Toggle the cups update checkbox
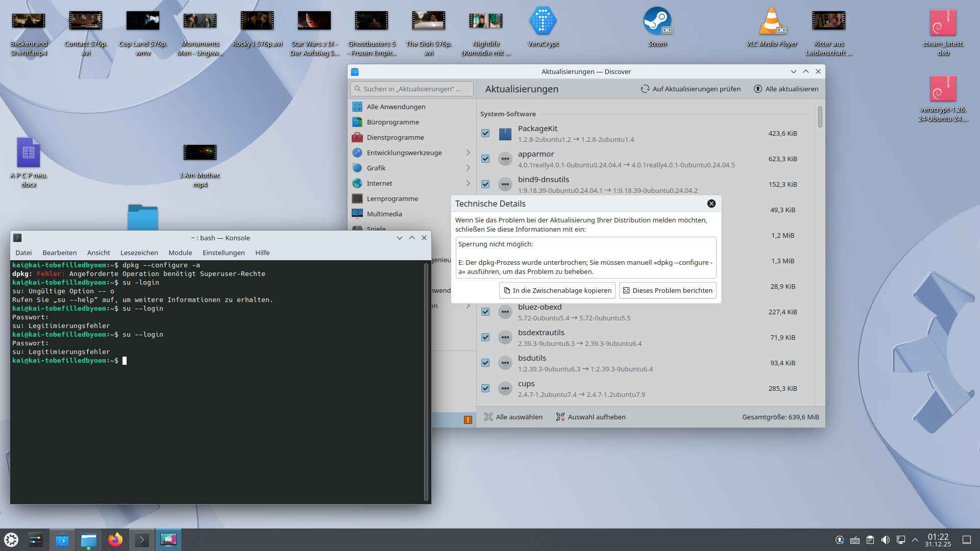 tap(485, 388)
